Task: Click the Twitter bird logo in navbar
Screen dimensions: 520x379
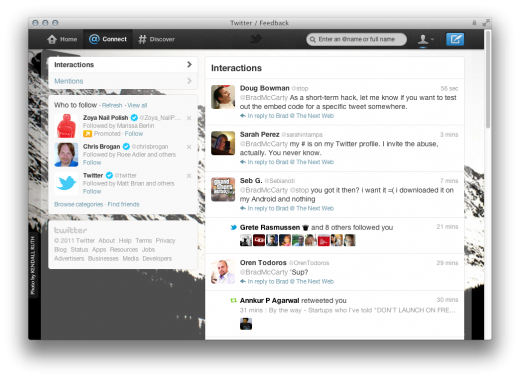Action: pos(256,39)
